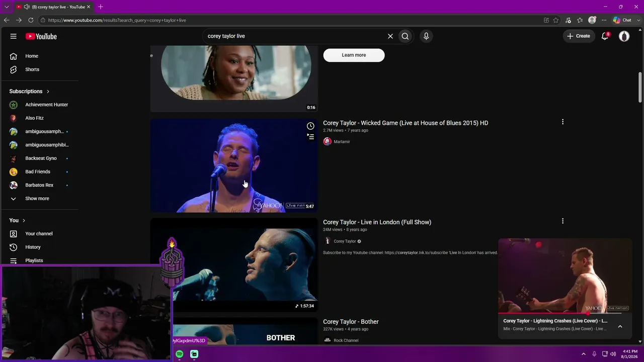Go to the YouTube logo home link
This screenshot has width=644, height=362.
pos(41,36)
